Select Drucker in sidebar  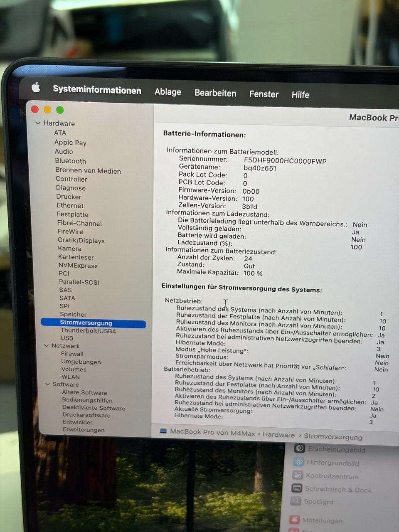pyautogui.click(x=69, y=197)
